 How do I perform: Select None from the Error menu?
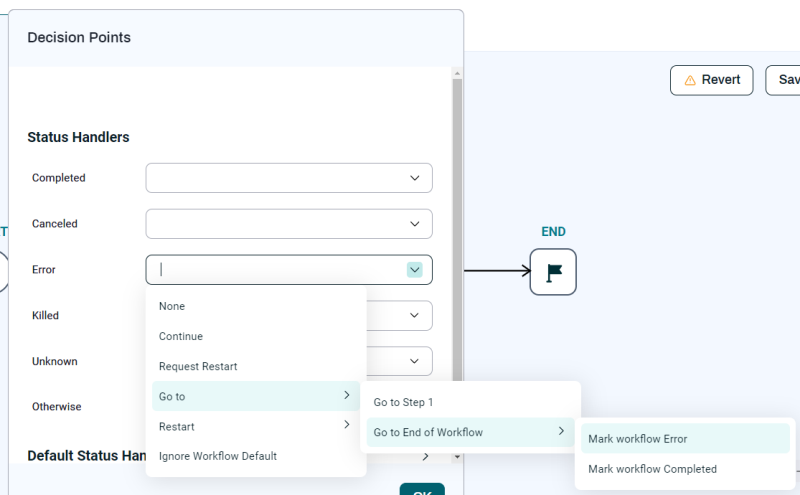click(x=172, y=306)
